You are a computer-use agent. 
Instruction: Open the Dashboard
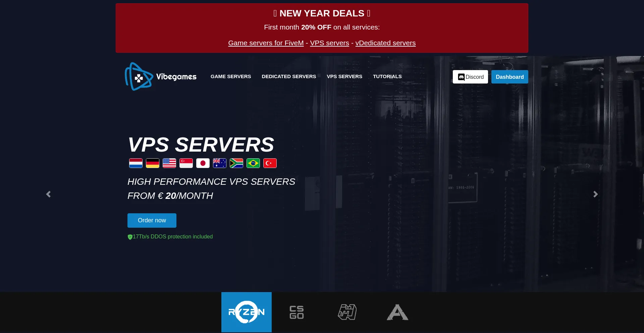509,76
